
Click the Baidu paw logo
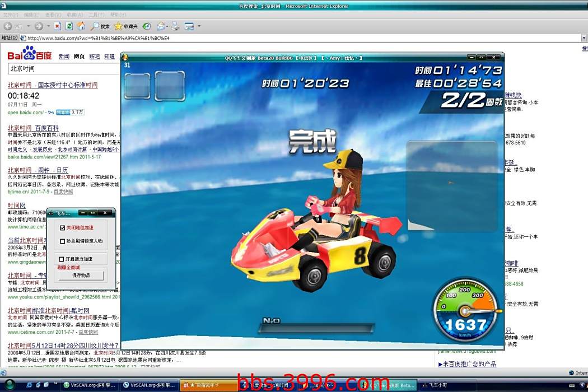29,53
